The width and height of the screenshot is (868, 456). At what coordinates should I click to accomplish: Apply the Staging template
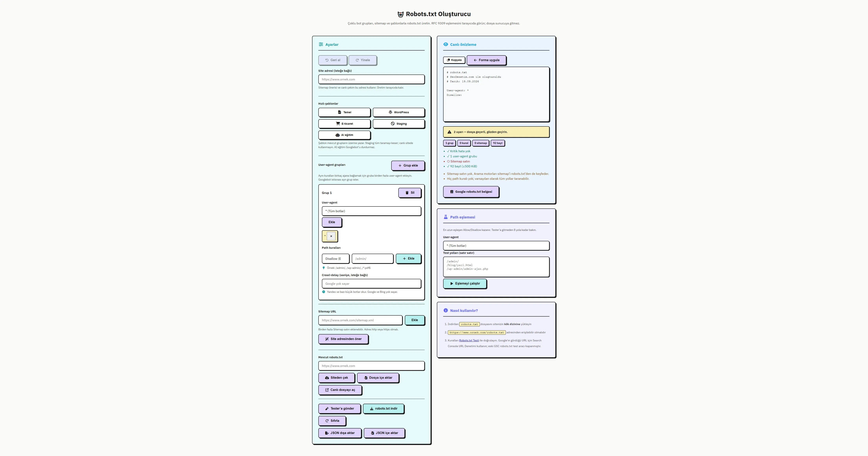coord(399,123)
